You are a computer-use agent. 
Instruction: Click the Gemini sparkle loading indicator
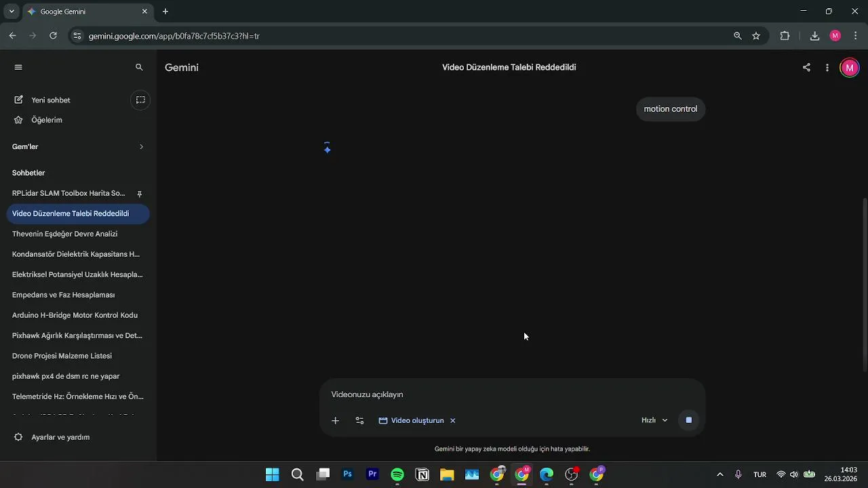(327, 148)
